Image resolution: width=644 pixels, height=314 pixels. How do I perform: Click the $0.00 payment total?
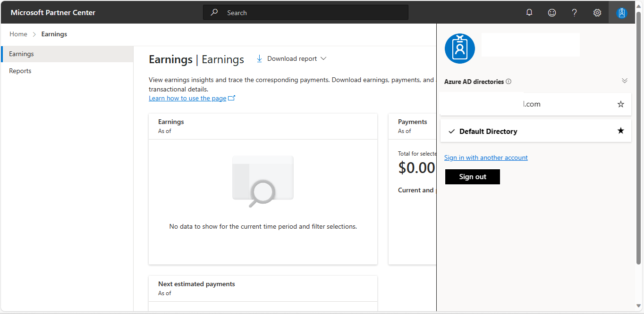pos(416,168)
